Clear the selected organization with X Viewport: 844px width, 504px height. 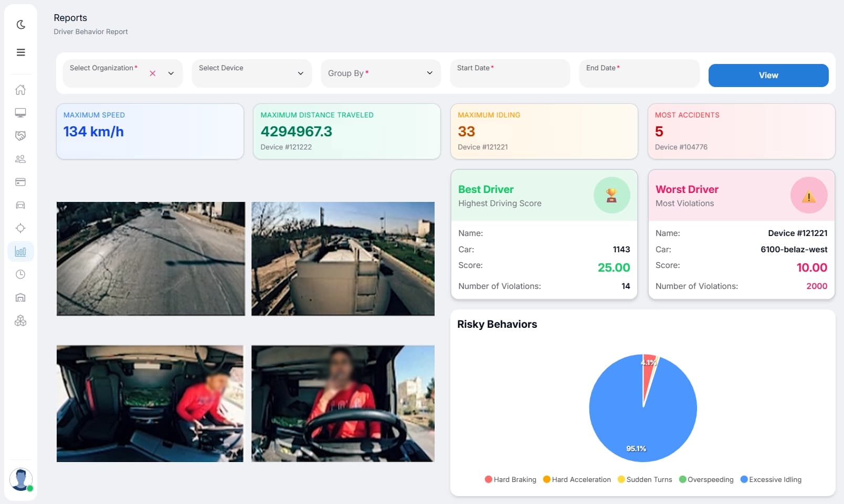pyautogui.click(x=153, y=73)
